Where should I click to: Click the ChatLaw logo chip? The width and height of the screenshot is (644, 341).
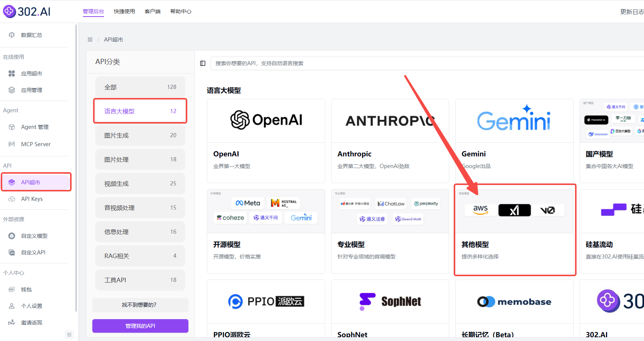point(391,203)
